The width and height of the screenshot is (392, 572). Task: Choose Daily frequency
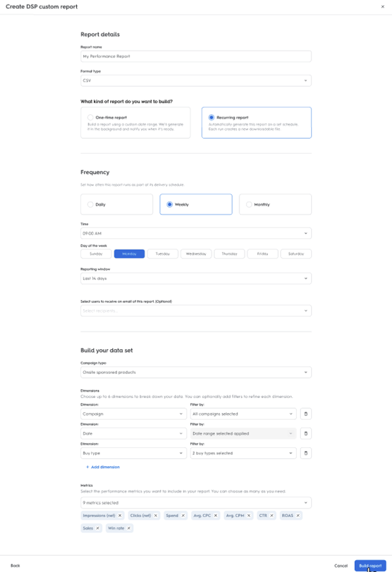click(91, 204)
